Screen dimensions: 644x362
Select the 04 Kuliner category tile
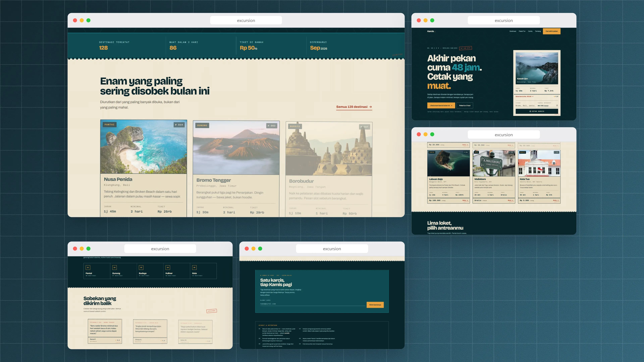click(x=177, y=271)
